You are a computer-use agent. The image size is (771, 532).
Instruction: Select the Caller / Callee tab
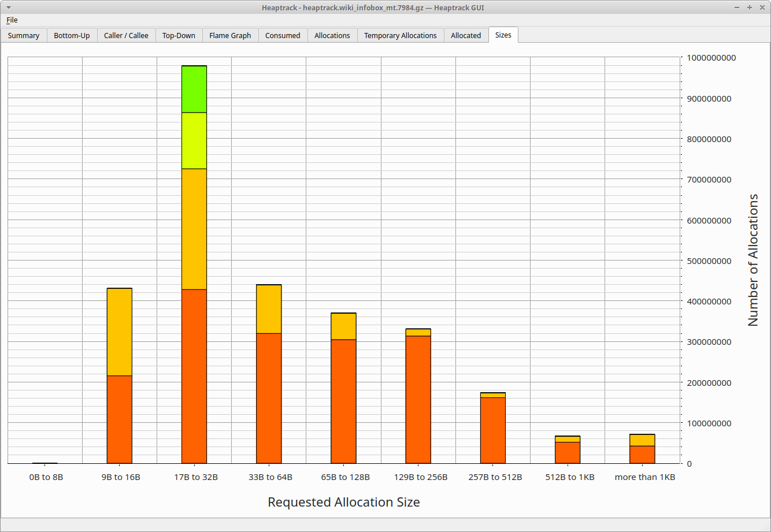(x=126, y=35)
